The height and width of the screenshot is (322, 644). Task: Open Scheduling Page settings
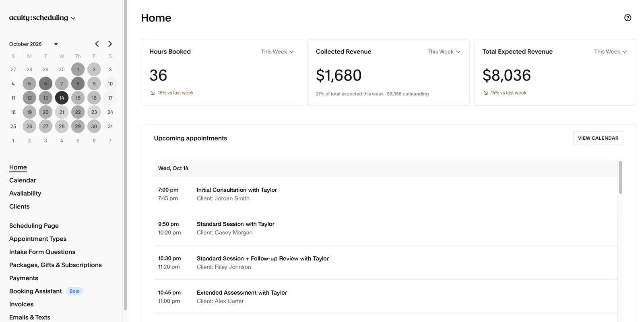tap(34, 226)
